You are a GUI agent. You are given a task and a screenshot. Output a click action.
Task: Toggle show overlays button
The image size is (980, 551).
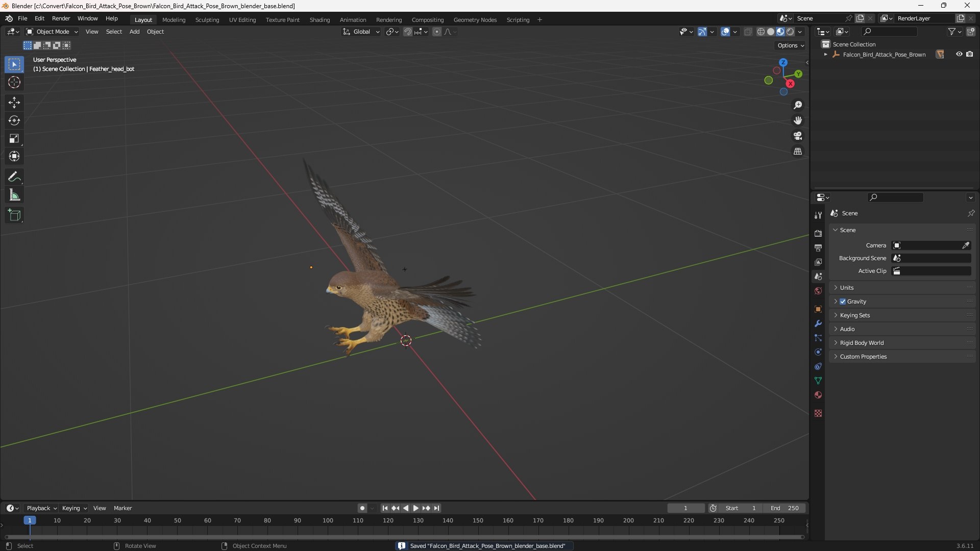tap(725, 32)
